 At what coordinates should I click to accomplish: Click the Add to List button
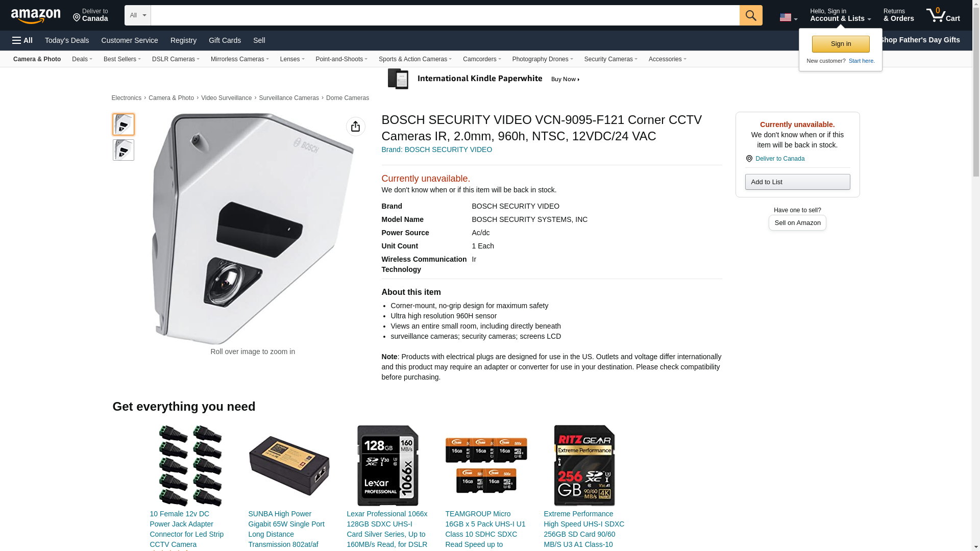pyautogui.click(x=797, y=182)
